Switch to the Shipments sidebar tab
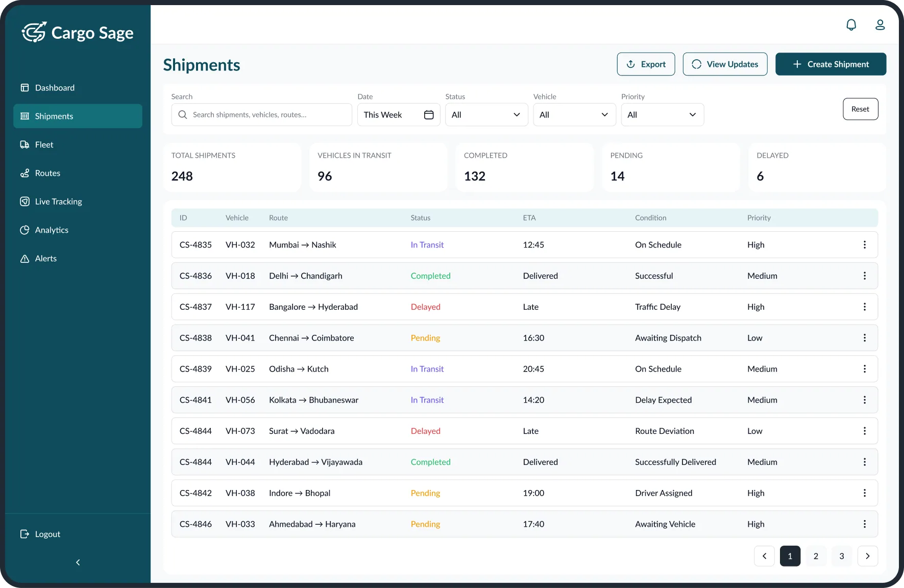Screen dimensions: 904x588 [53, 116]
